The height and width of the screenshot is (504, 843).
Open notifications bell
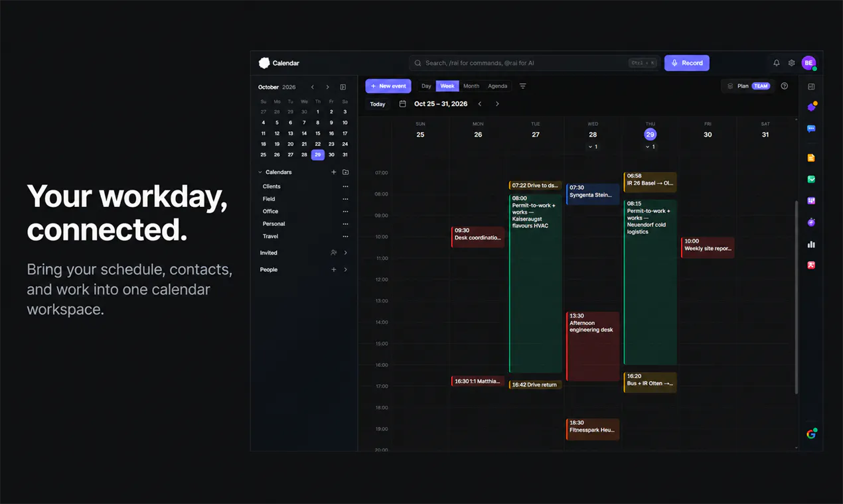[x=777, y=63]
